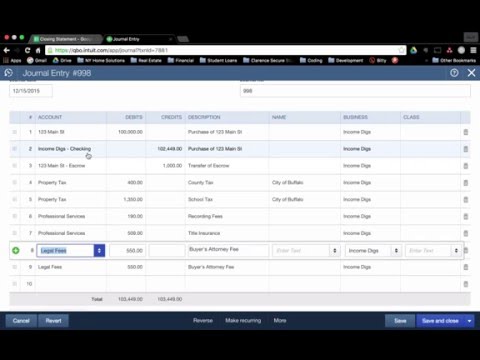Click the Google Drive extension icon
480x360 pixels.
[x=414, y=50]
